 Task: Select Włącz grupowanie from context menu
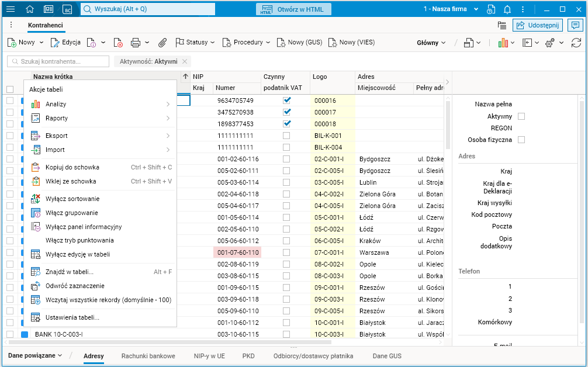(72, 213)
